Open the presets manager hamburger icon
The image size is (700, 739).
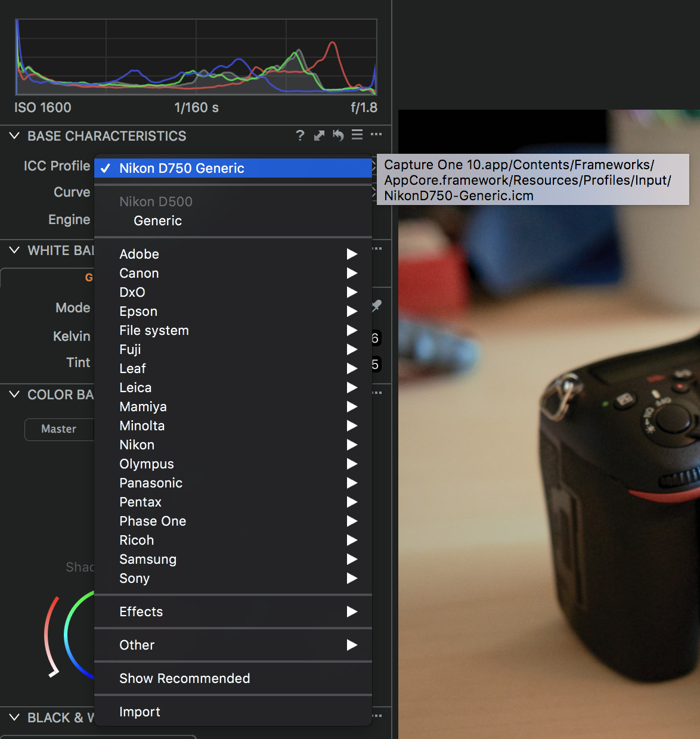357,135
